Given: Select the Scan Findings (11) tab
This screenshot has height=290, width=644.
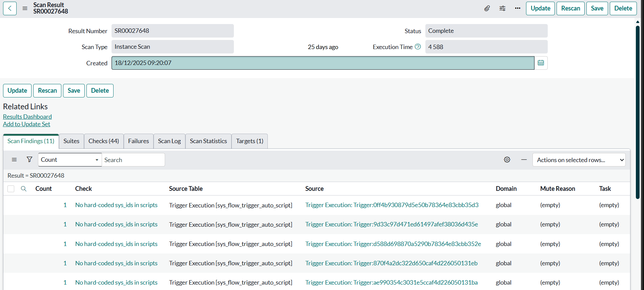Looking at the screenshot, I should (31, 141).
